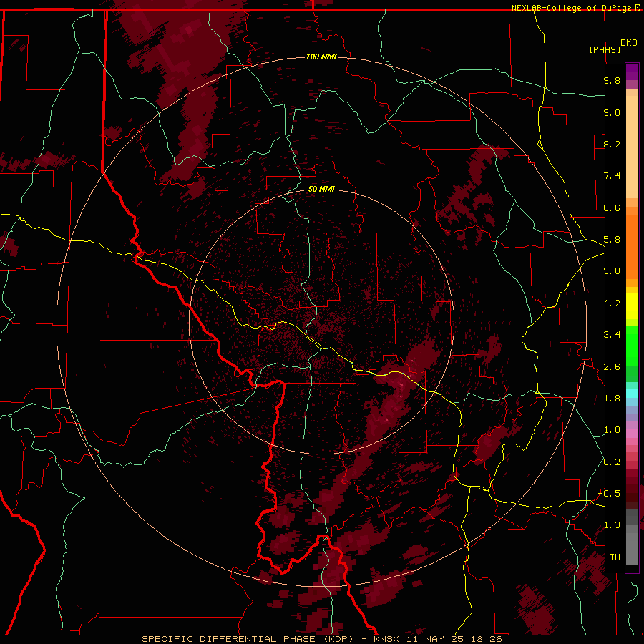
Task: Click the 0.2 scale value
Action: click(612, 462)
